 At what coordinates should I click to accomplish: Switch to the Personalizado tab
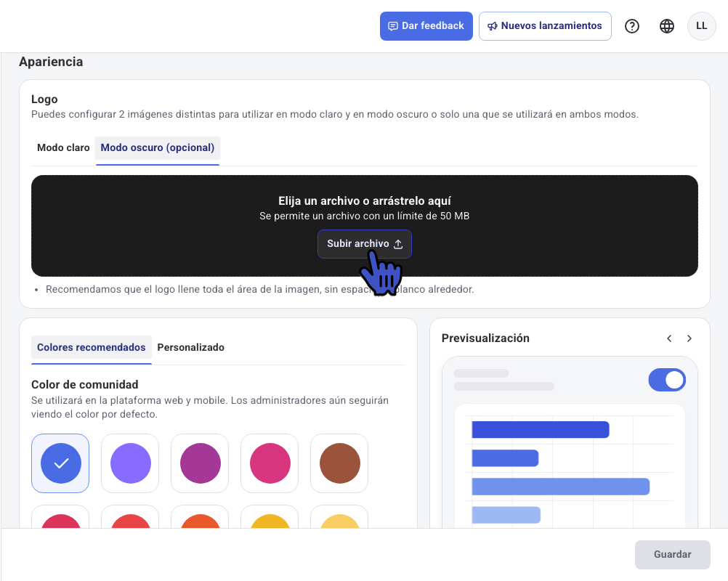click(191, 348)
